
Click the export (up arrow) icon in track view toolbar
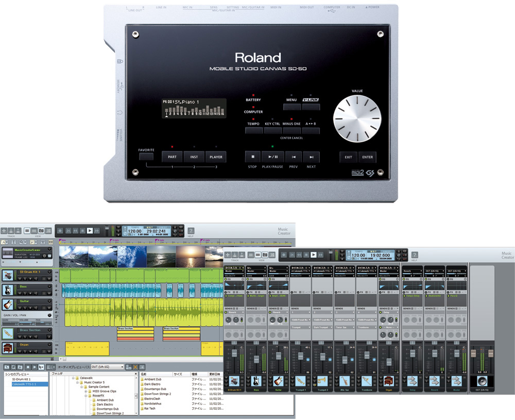(x=18, y=231)
